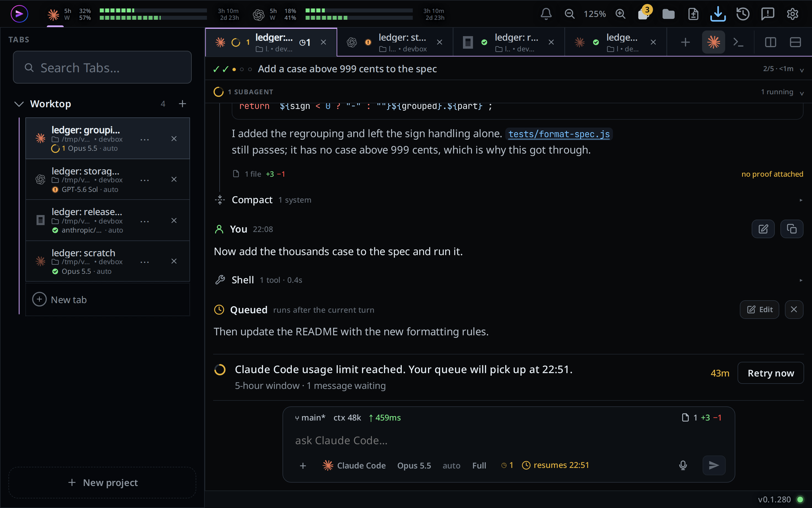Click the Claude starburst button in tab bar
Viewport: 812px width, 508px height.
[x=713, y=42]
